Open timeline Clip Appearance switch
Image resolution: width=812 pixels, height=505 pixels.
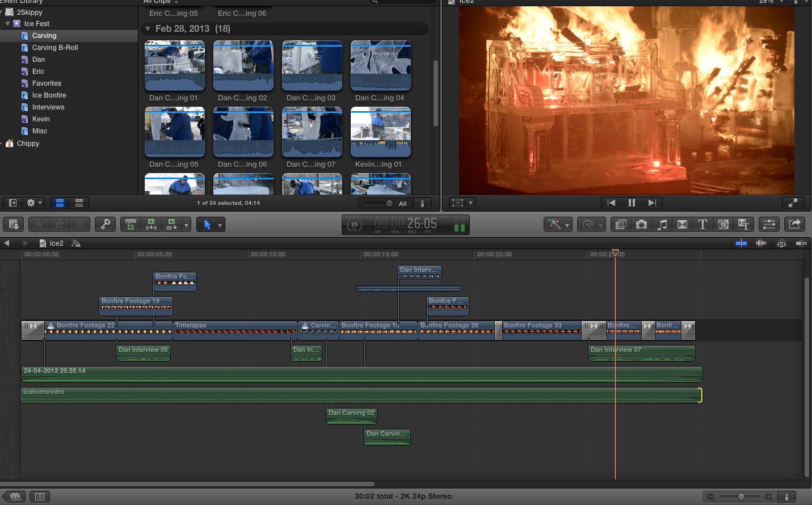(x=786, y=496)
